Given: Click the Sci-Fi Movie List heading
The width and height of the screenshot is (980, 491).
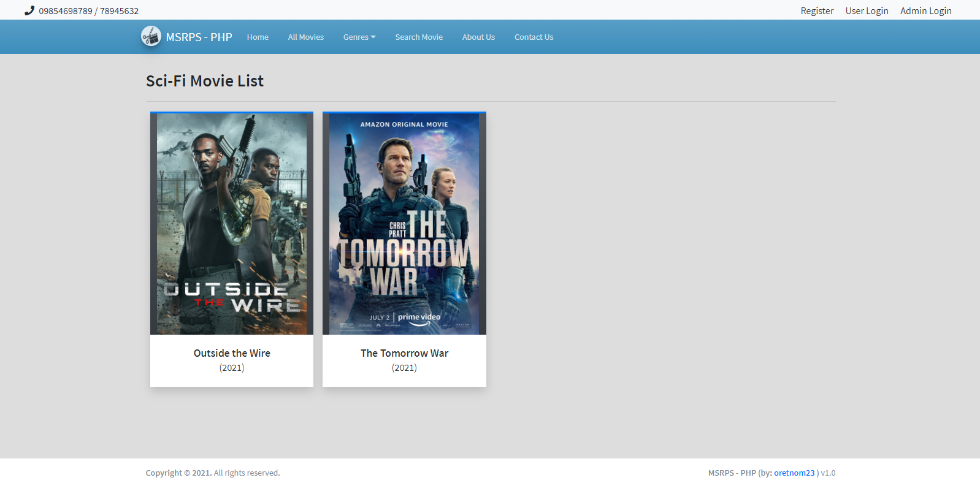Looking at the screenshot, I should (x=205, y=81).
